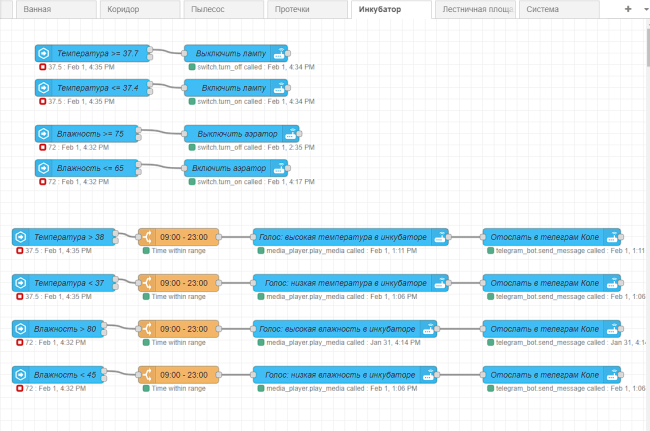Click time-range icon in "Влажность > 80" row

[147, 329]
